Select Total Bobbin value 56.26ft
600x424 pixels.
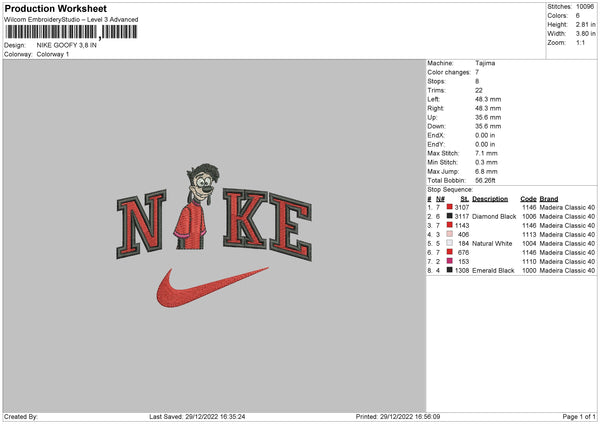pos(485,180)
